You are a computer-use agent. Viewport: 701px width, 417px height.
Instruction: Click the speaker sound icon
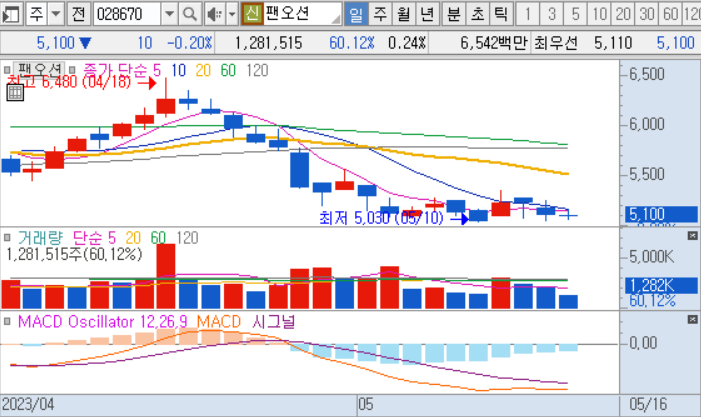pyautogui.click(x=215, y=14)
